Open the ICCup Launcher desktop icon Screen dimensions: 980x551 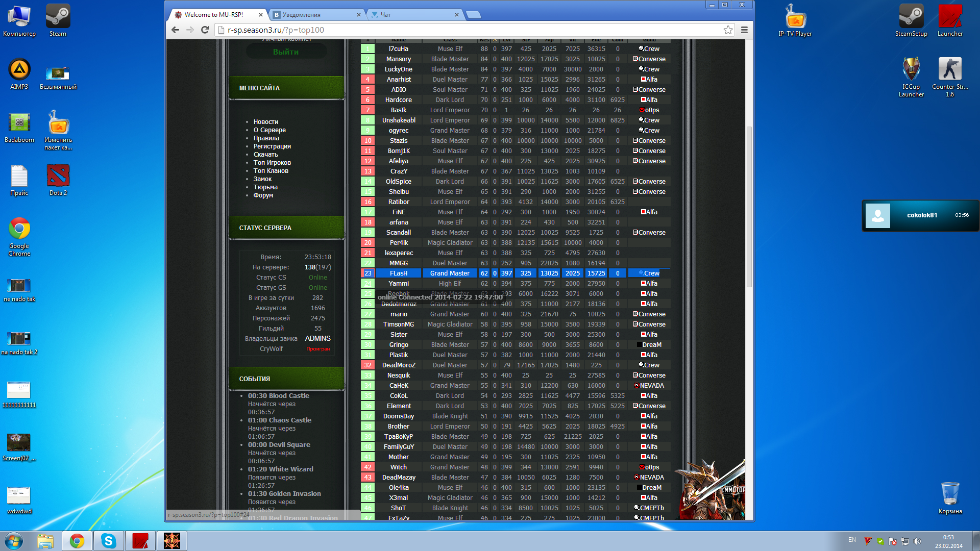[x=911, y=77]
